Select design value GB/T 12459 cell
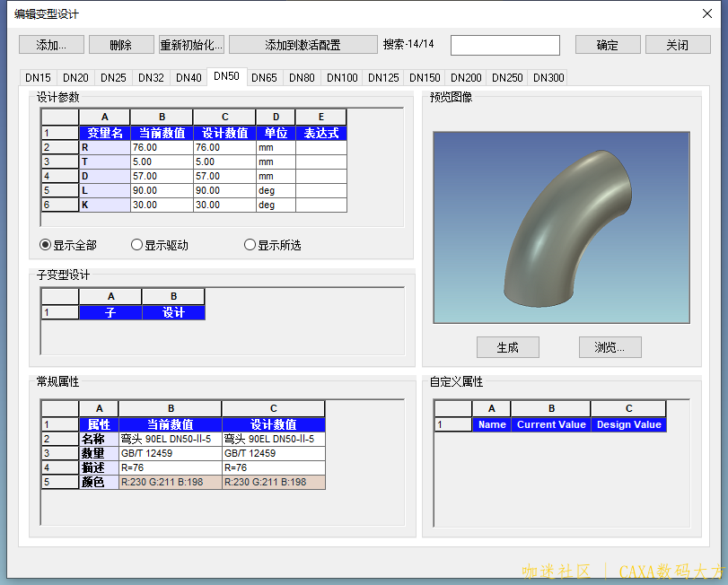The width and height of the screenshot is (728, 585). [274, 453]
